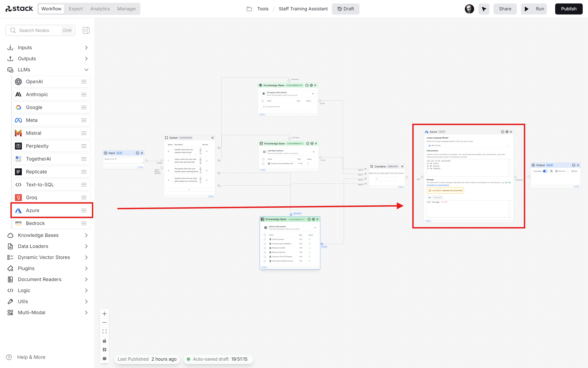The height and width of the screenshot is (368, 588).
Task: Check the Company_role_descriptions.pdf checkbox
Action: tap(263, 164)
